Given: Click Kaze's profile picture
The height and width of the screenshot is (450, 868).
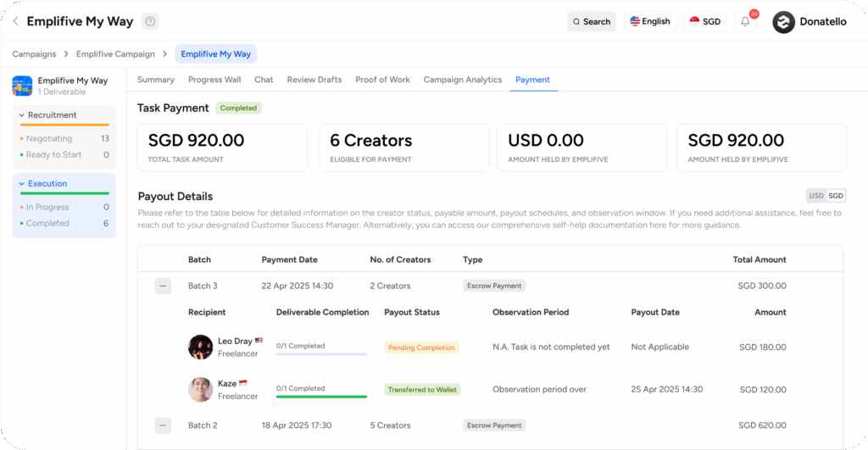Looking at the screenshot, I should [x=200, y=390].
